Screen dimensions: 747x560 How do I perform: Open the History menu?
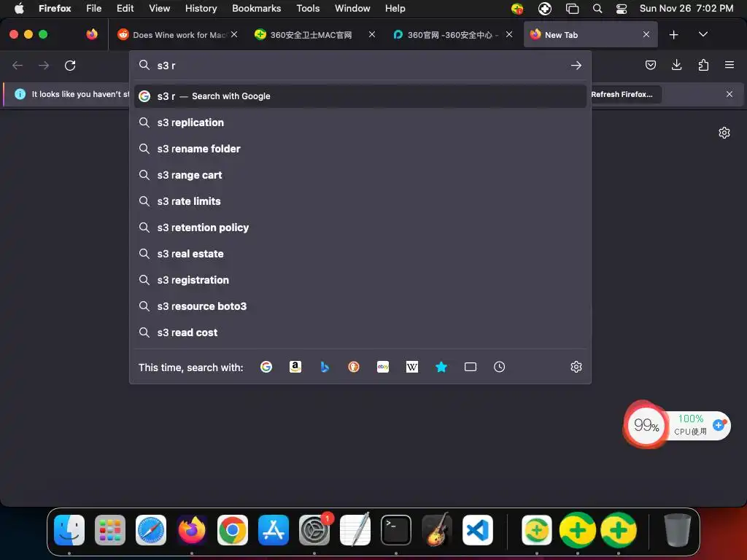(201, 9)
